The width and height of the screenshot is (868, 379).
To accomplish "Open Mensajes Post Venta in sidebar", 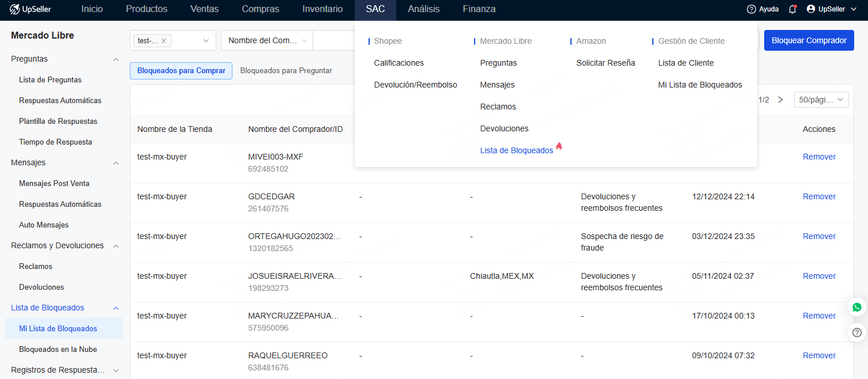I will (x=54, y=184).
